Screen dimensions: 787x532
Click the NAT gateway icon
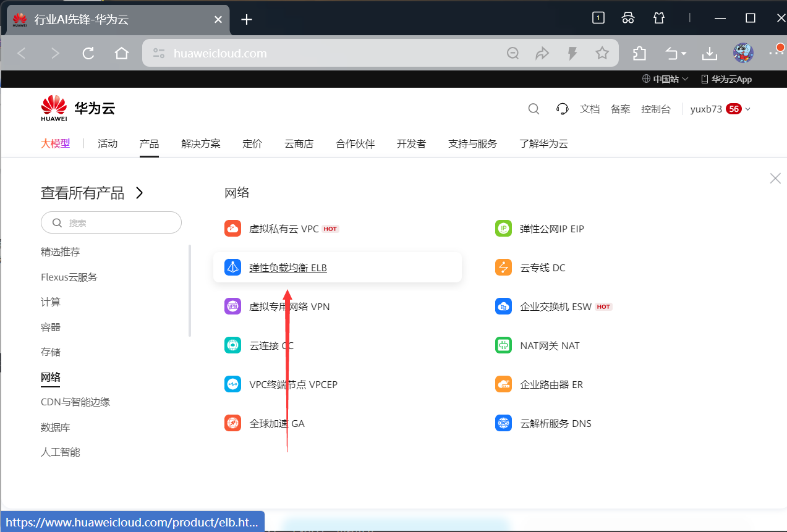[x=504, y=345]
